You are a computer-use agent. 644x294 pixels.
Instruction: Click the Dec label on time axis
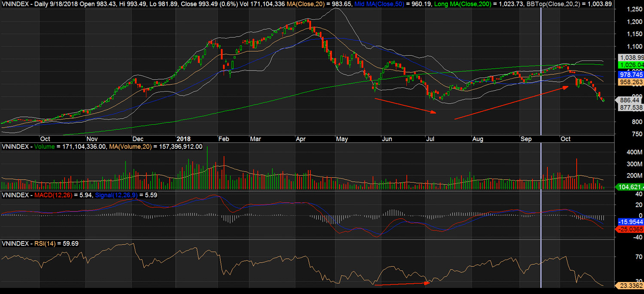click(138, 139)
